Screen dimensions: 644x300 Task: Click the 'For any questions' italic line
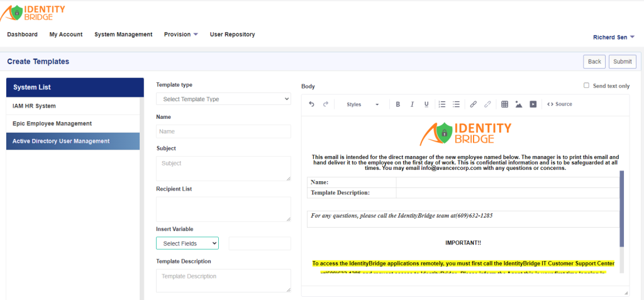(401, 215)
